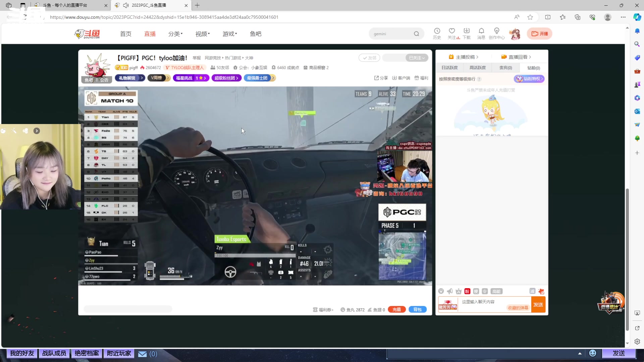
Task: Open the Edge split screen icon
Action: tap(548, 17)
